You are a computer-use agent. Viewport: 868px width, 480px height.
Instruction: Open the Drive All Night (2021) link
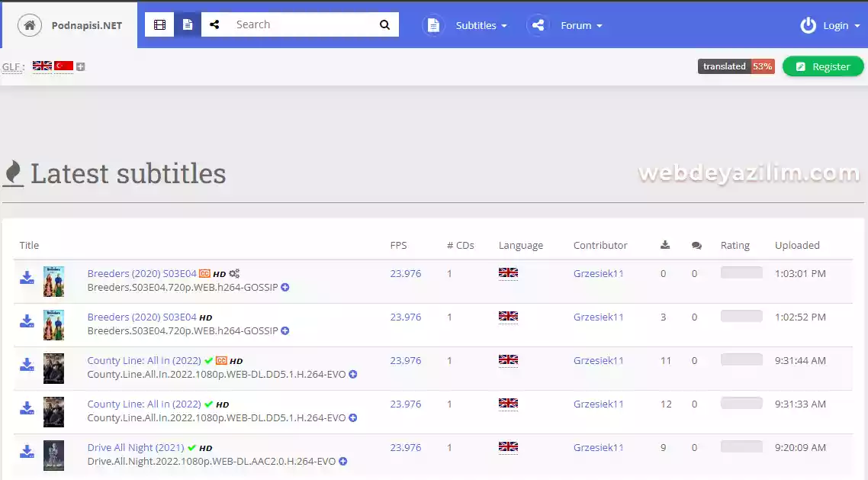136,447
